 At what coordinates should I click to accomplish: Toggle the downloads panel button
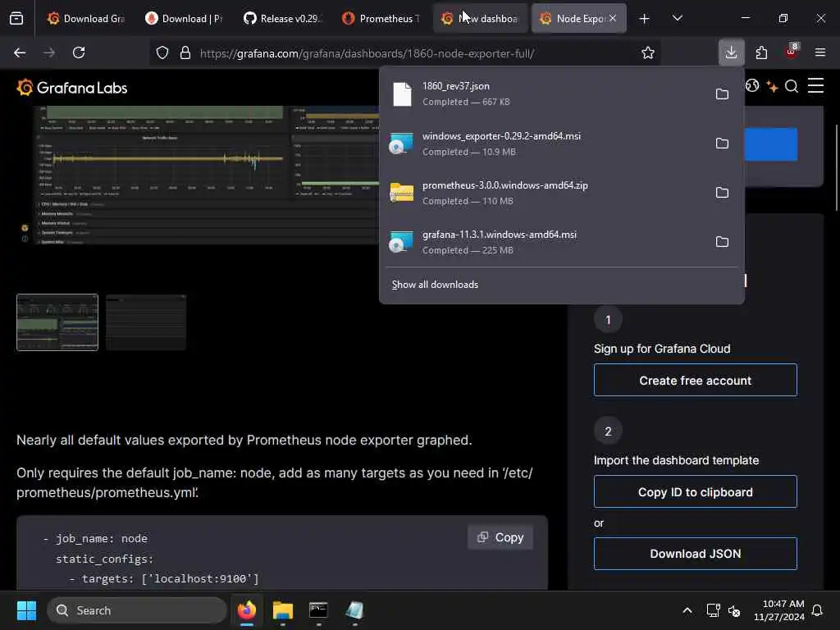click(731, 52)
